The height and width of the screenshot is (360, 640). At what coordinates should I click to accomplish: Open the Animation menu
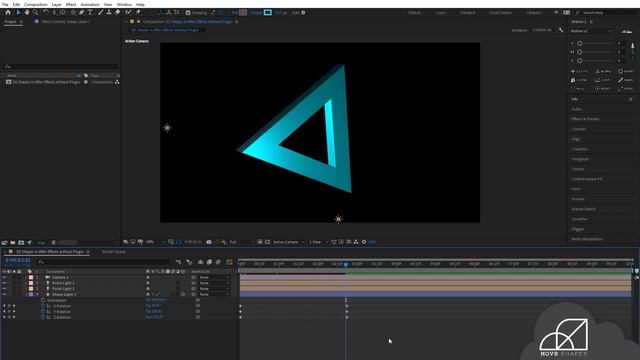(x=90, y=4)
